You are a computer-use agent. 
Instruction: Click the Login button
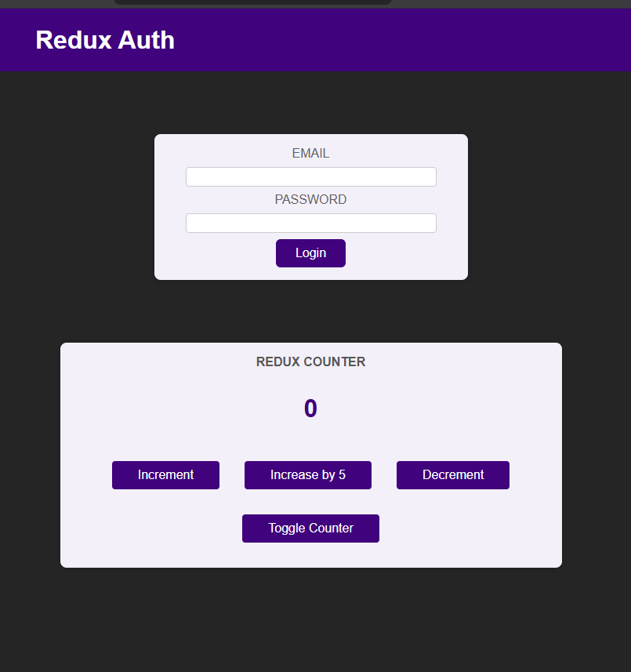[310, 252]
